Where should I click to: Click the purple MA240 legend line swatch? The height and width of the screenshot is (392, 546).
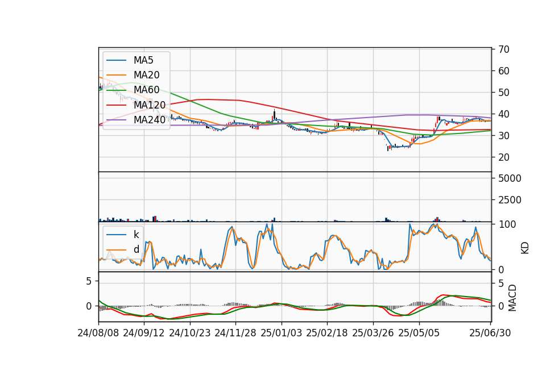[116, 120]
